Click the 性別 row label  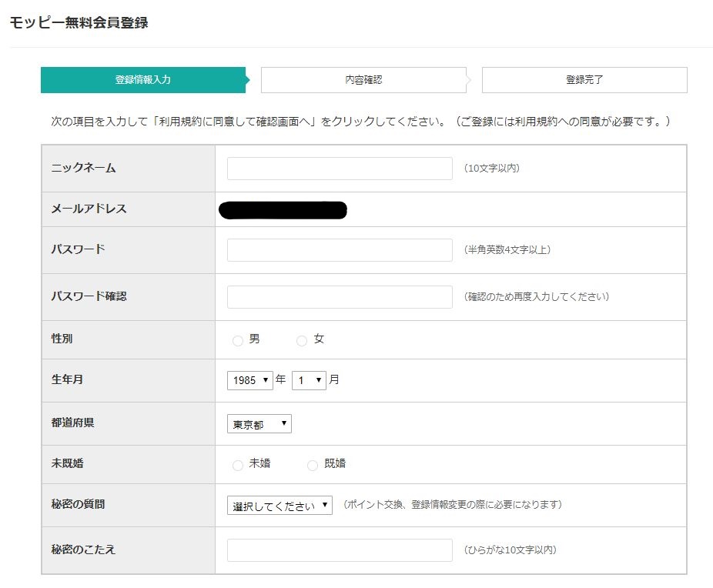pos(62,339)
